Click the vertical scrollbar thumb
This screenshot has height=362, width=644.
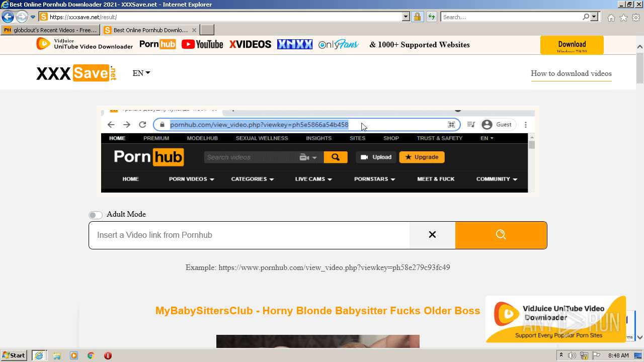[x=640, y=68]
